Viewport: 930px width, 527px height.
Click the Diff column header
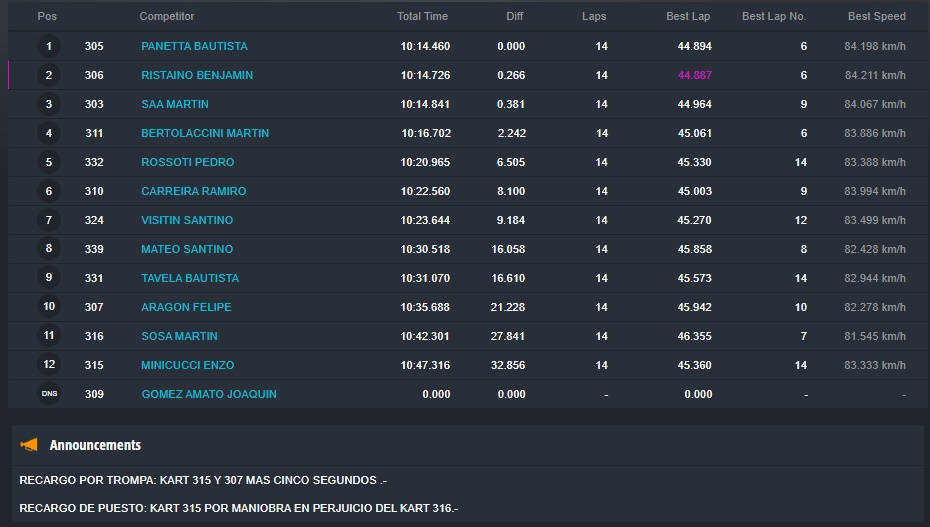[x=515, y=16]
